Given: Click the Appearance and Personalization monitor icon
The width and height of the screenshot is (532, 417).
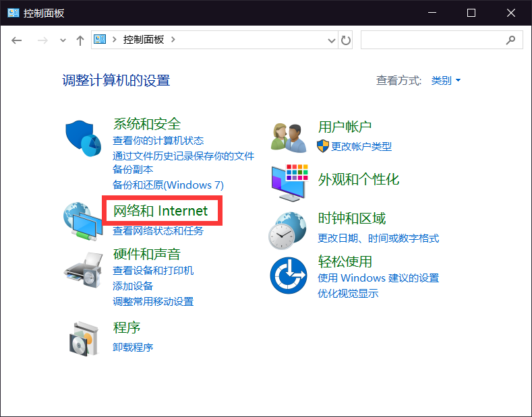Looking at the screenshot, I should tap(289, 183).
